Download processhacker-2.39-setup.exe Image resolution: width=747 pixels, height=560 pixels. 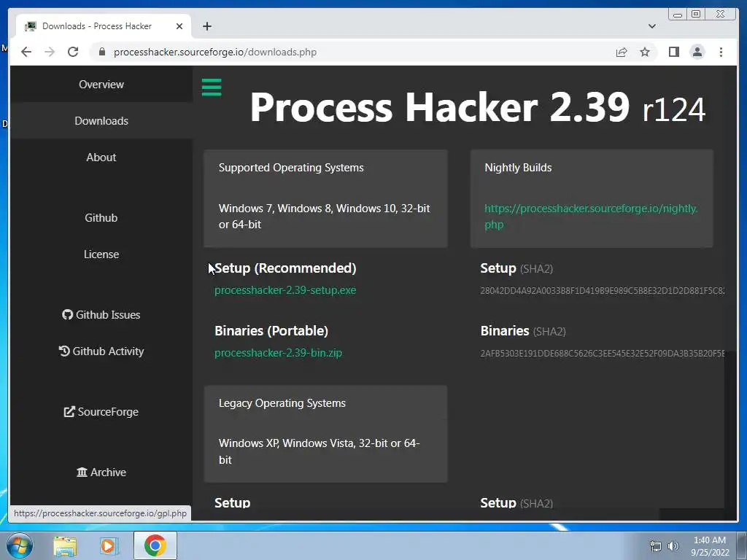(285, 290)
